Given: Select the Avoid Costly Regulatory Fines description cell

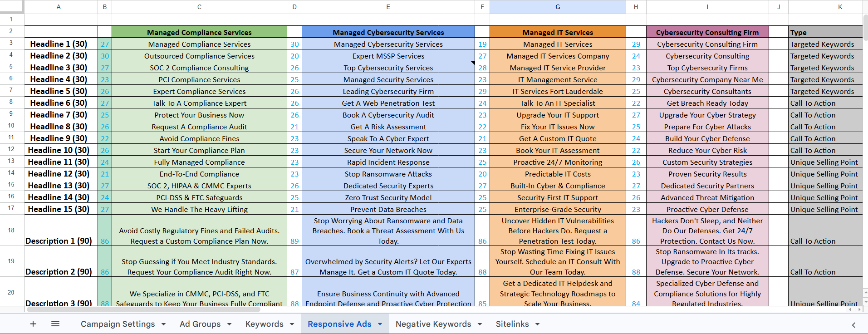Looking at the screenshot, I should coord(199,230).
